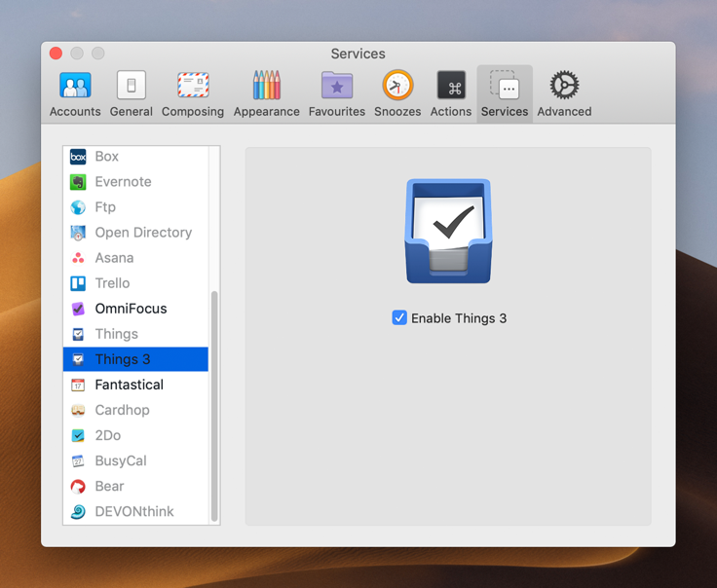
Task: Click the DEVONthink shell icon
Action: click(x=78, y=512)
